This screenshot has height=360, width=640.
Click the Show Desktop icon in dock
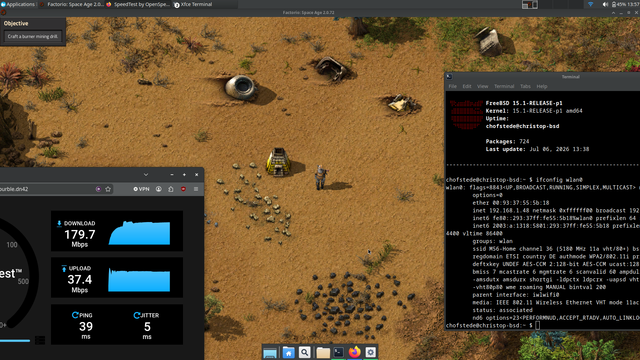[x=270, y=352]
